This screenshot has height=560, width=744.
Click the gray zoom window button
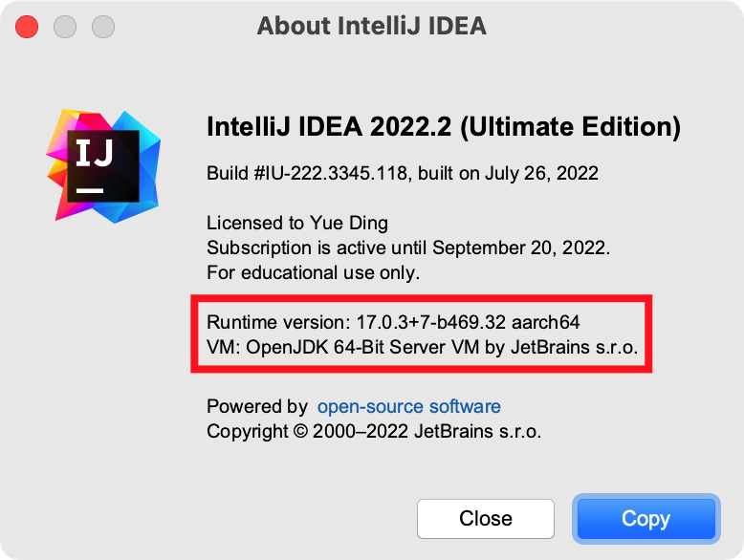103,26
